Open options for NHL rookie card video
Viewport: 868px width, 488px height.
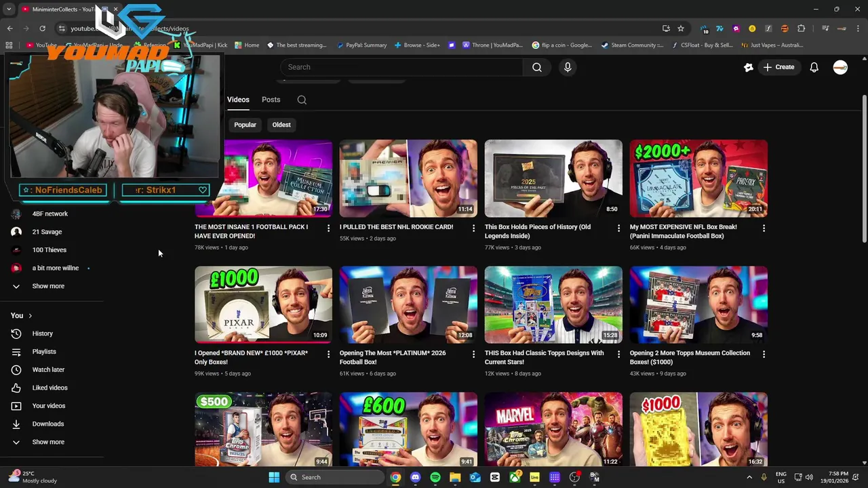click(473, 228)
